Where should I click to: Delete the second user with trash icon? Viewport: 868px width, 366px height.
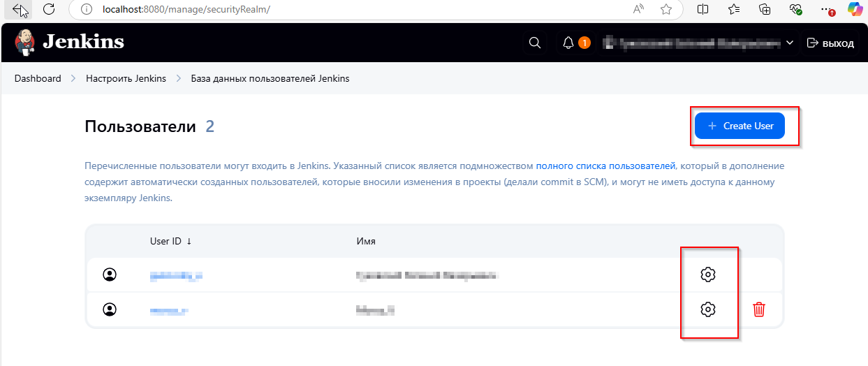(759, 309)
